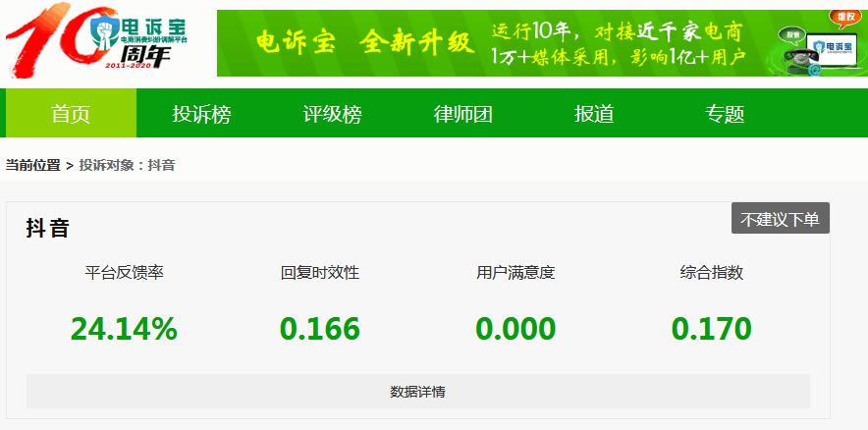Expand the 数据详情 bar
The height and width of the screenshot is (430, 868).
[x=418, y=392]
